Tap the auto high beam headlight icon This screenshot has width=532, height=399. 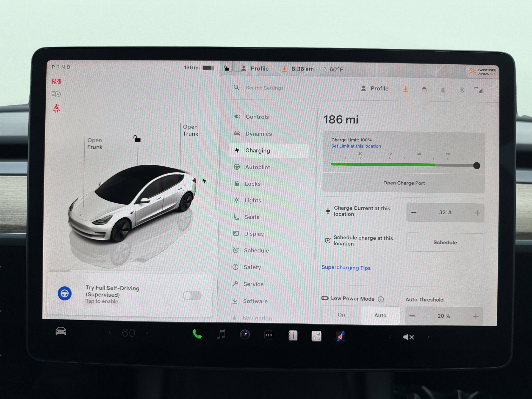pyautogui.click(x=56, y=94)
